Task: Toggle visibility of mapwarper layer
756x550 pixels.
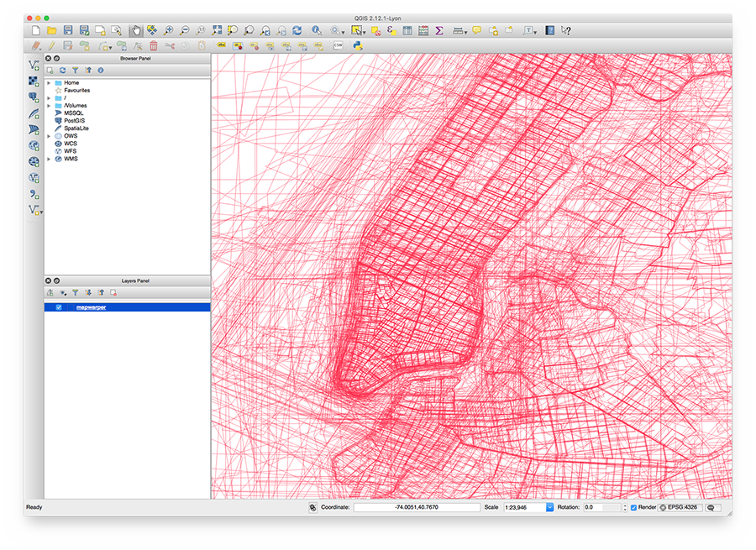Action: [x=58, y=307]
